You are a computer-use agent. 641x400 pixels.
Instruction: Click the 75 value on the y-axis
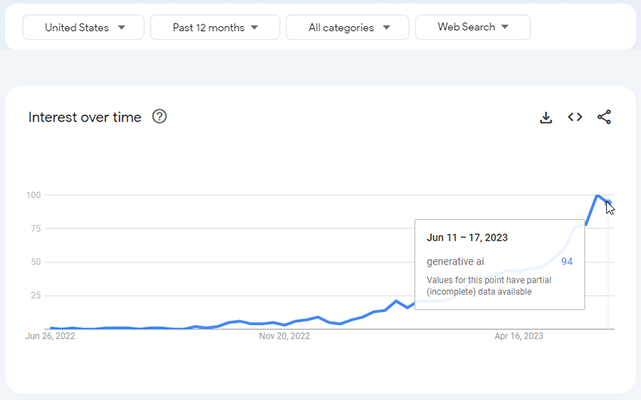(35, 228)
